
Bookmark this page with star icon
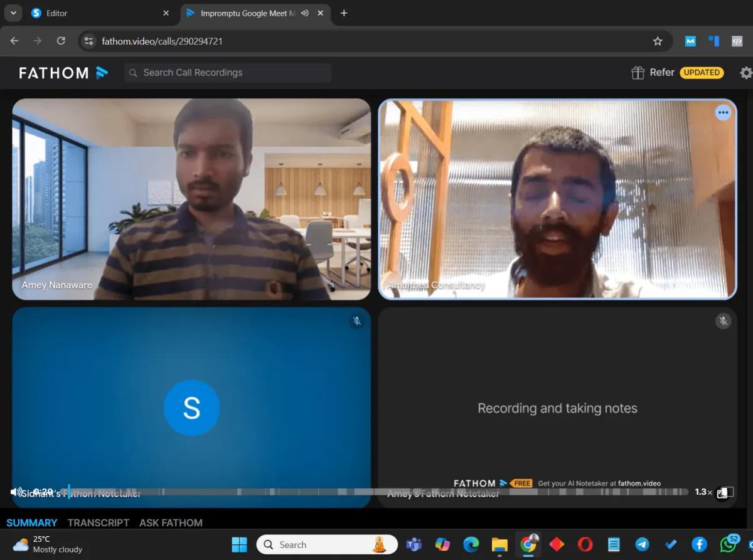[x=658, y=41]
